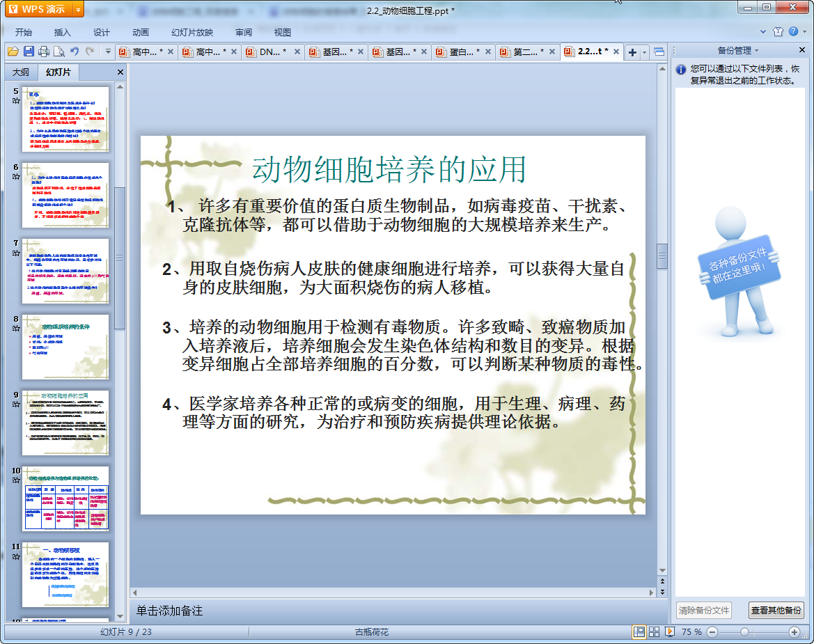The width and height of the screenshot is (814, 644).
Task: Zoom out with minus button
Action: coord(712,631)
